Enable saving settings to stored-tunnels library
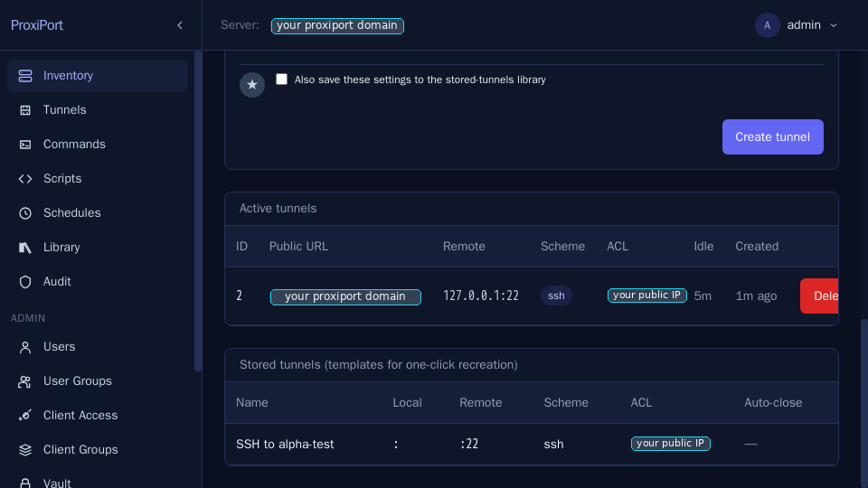 coord(281,80)
